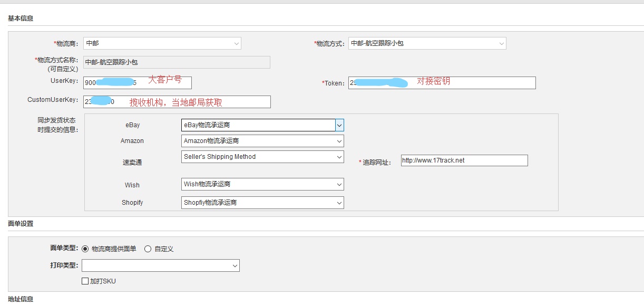The height and width of the screenshot is (304, 644).
Task: Enable the 加打SKU checkbox
Action: (85, 281)
